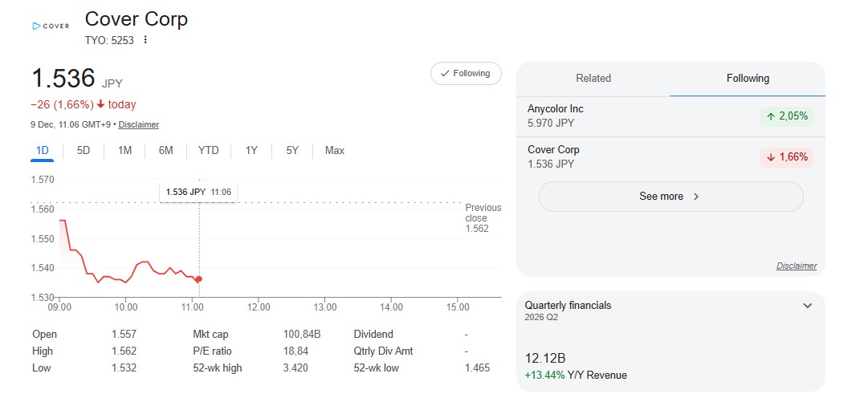The width and height of the screenshot is (868, 402).
Task: Toggle the Following button off
Action: 466,74
